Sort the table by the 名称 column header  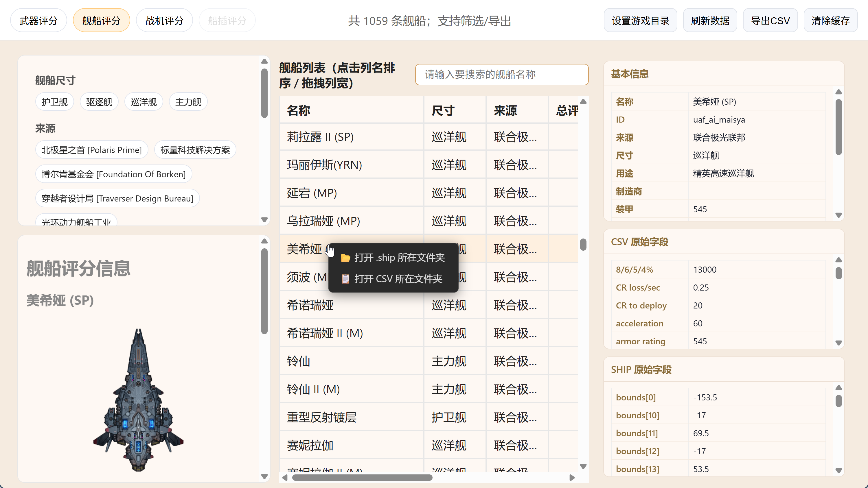[x=299, y=110]
